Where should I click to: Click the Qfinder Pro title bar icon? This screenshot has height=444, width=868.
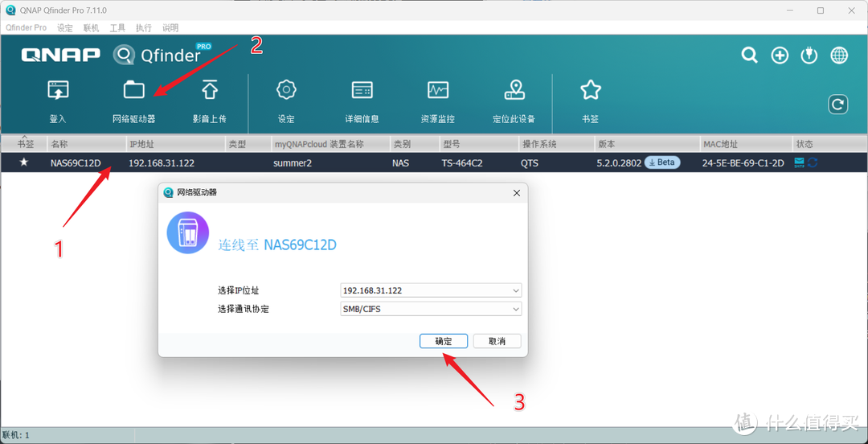10,10
